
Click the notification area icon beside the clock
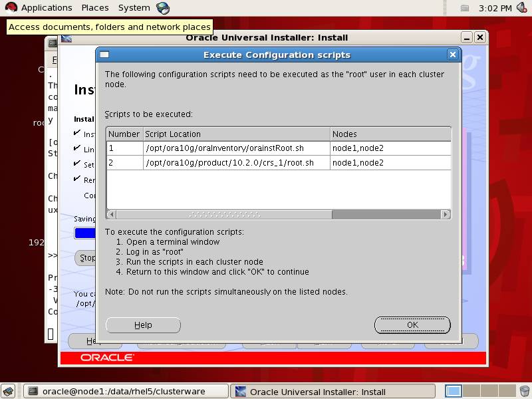[465, 8]
